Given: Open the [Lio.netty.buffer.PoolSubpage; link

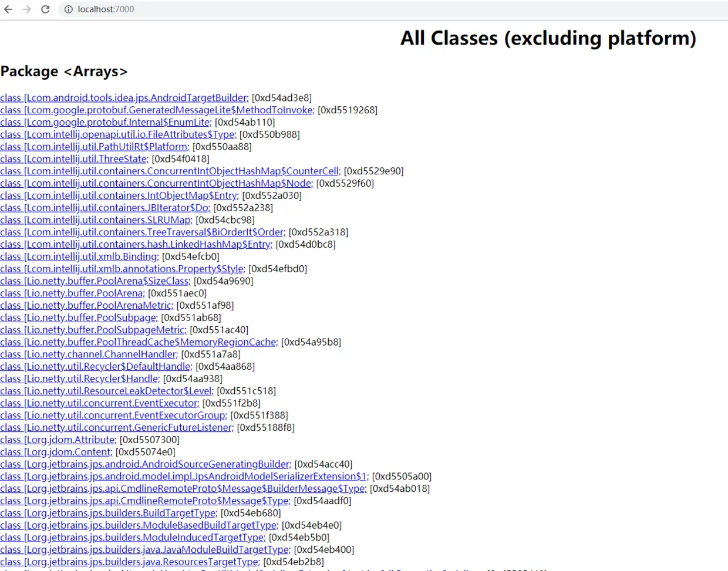Looking at the screenshot, I should 79,318.
